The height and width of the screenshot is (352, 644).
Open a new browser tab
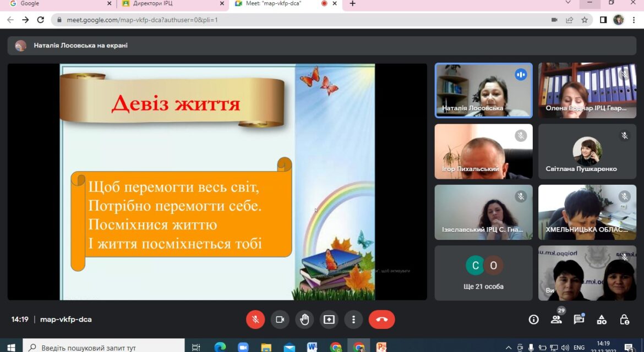[x=352, y=4]
